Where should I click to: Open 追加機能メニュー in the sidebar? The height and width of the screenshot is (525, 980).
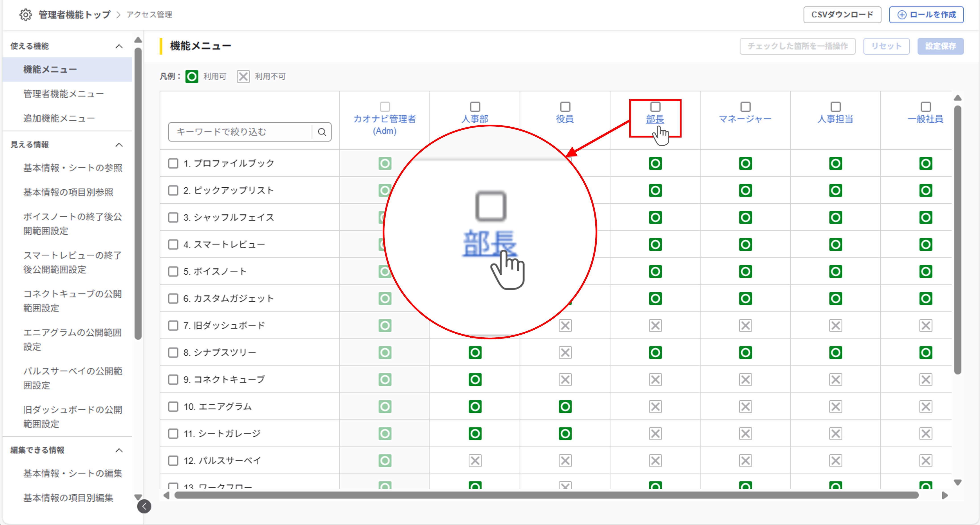pyautogui.click(x=59, y=118)
